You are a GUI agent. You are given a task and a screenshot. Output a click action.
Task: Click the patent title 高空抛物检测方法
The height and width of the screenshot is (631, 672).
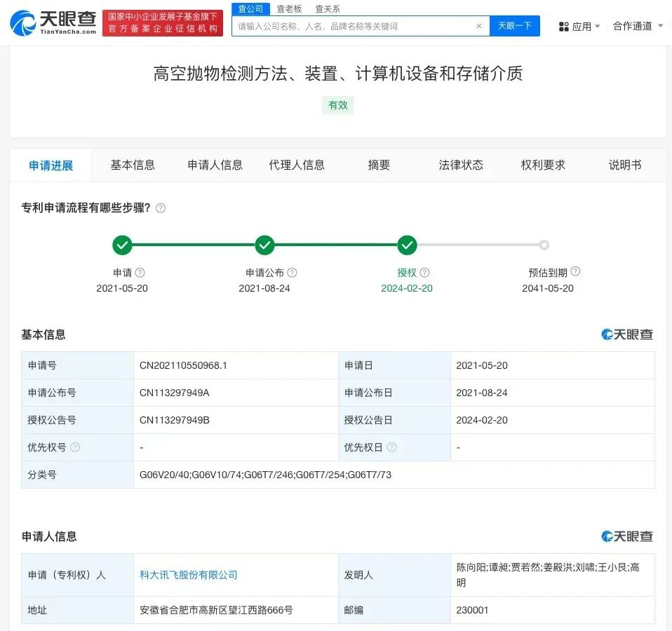pos(337,73)
